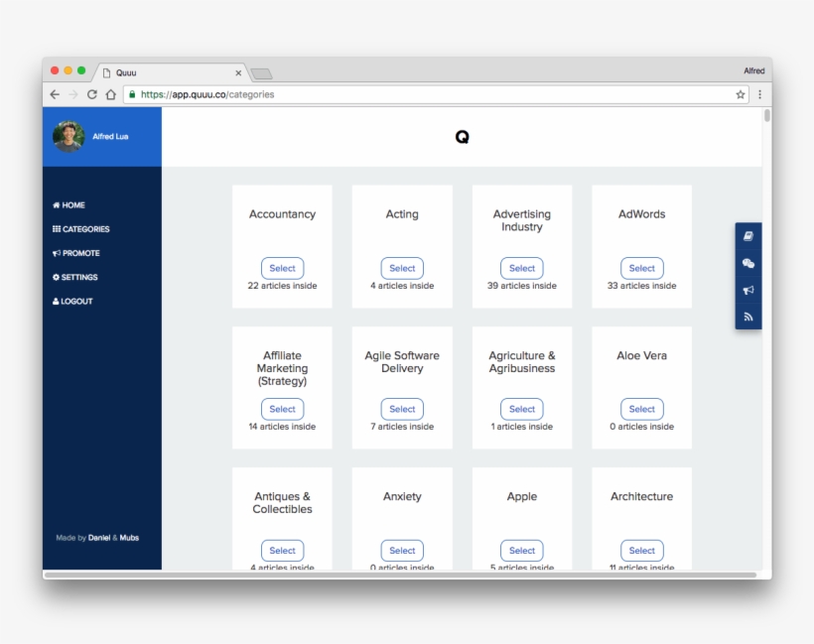Select the Accountancy category
The image size is (814, 644).
[x=282, y=268]
